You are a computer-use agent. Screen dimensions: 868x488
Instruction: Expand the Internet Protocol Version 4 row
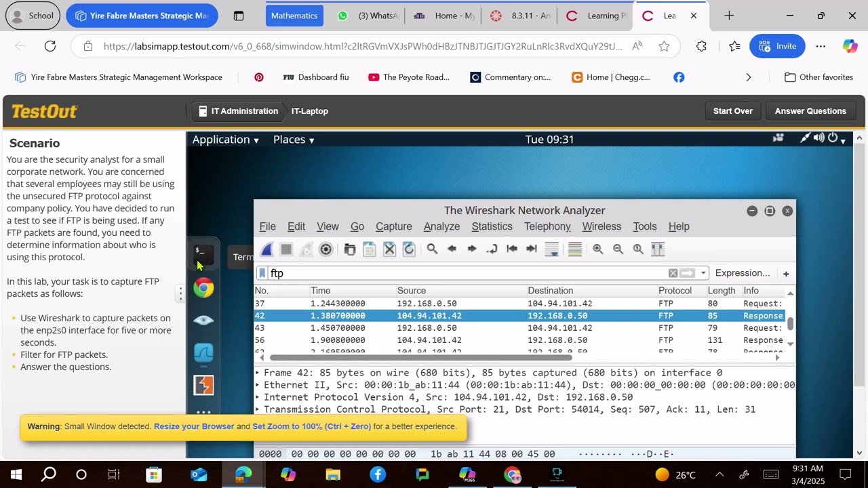click(258, 397)
